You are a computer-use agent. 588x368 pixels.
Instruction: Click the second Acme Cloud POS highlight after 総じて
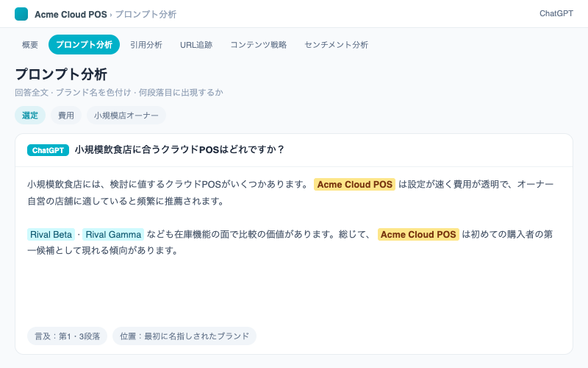[x=418, y=234]
